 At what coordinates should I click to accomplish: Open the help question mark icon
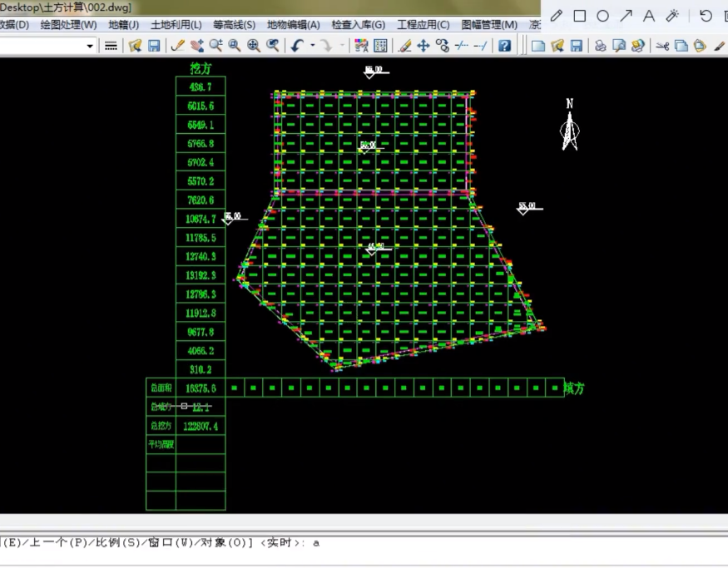(x=504, y=46)
